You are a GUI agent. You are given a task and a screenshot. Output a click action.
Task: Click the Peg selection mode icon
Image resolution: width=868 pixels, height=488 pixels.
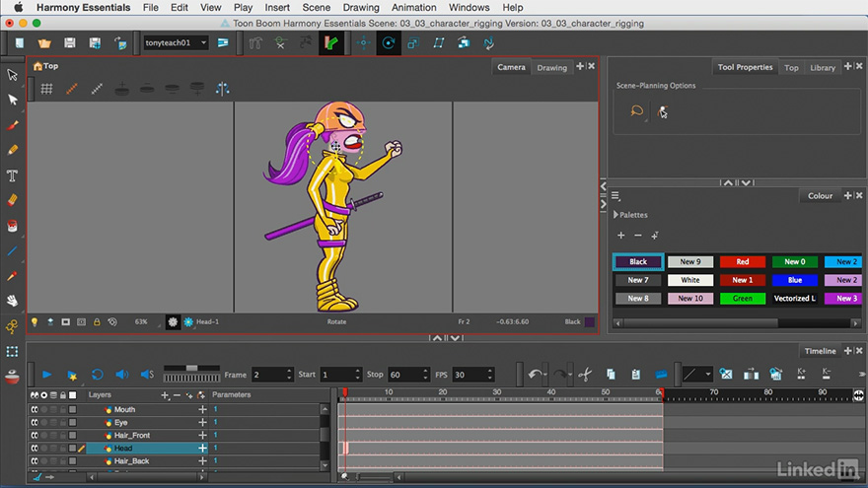point(663,111)
